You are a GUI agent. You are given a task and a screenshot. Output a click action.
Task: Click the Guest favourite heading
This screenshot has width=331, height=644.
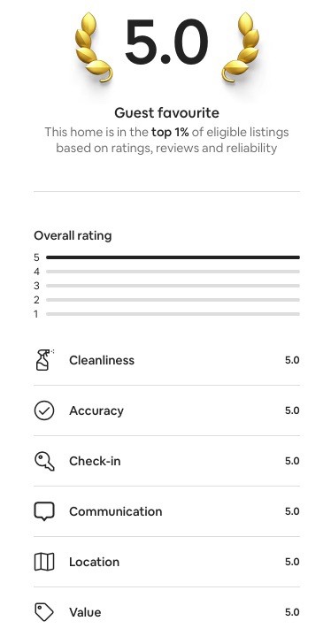click(x=166, y=113)
